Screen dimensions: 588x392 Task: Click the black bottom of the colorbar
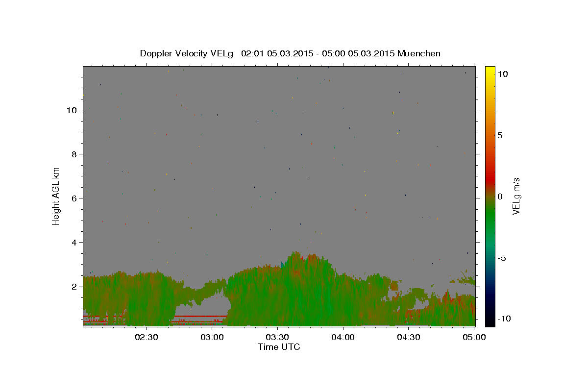click(490, 321)
